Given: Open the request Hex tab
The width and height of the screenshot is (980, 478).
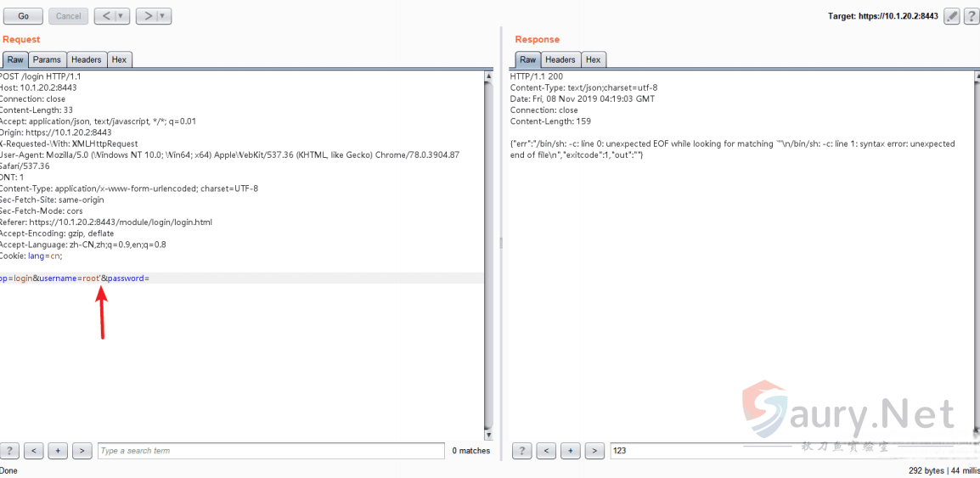Looking at the screenshot, I should pos(119,59).
